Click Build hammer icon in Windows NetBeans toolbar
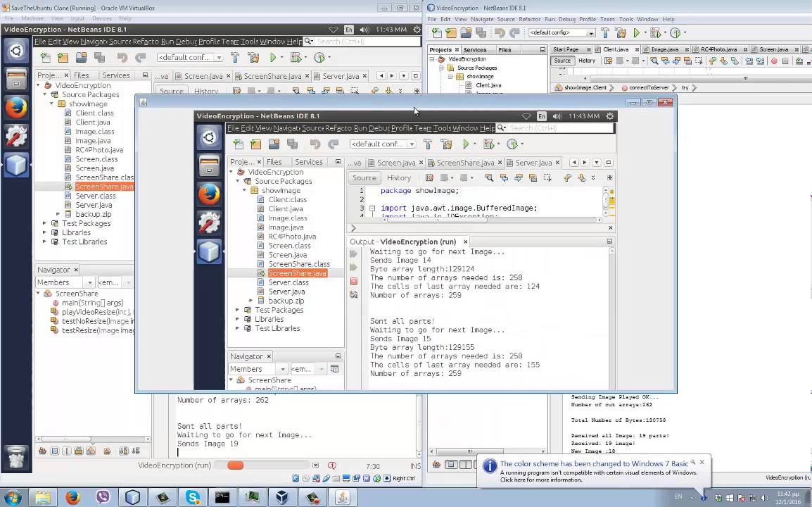This screenshot has width=812, height=507. pos(605,33)
